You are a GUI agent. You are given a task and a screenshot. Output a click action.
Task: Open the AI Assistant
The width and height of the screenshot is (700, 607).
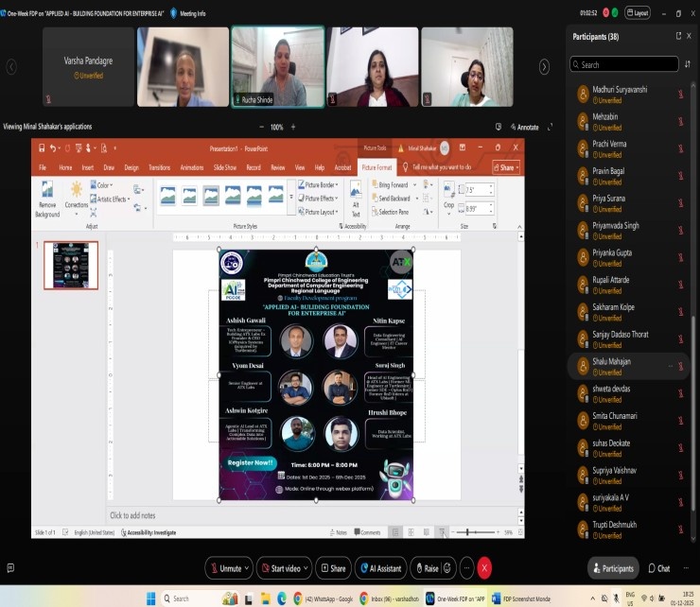coord(379,568)
